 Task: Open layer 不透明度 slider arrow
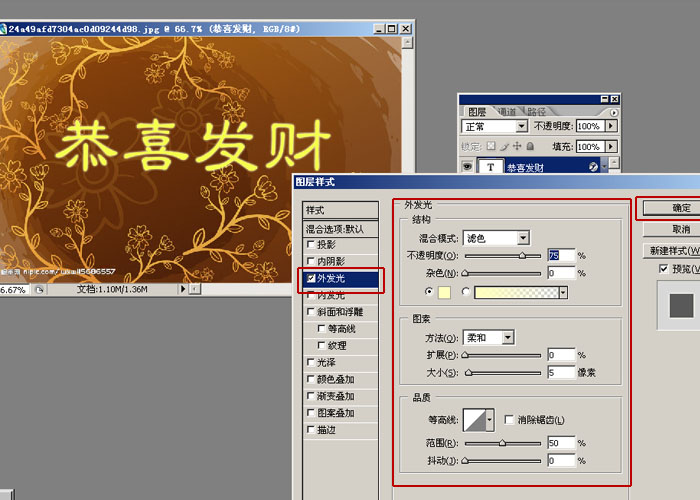pos(611,126)
